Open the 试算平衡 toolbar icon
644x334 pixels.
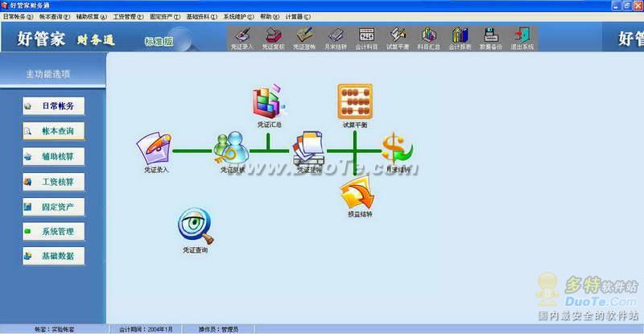coord(398,39)
